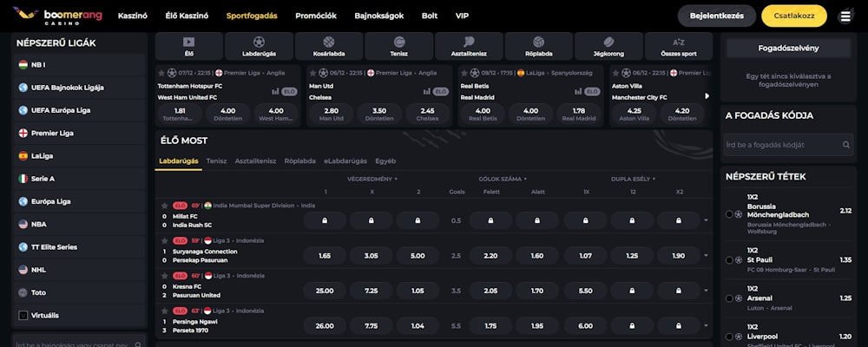Favorite the Tottenham vs West Ham match star
The image size is (868, 347).
pyautogui.click(x=161, y=73)
